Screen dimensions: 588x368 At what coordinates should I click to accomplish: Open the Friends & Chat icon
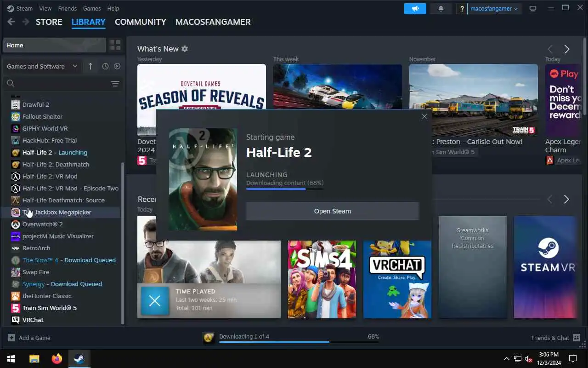tap(576, 338)
